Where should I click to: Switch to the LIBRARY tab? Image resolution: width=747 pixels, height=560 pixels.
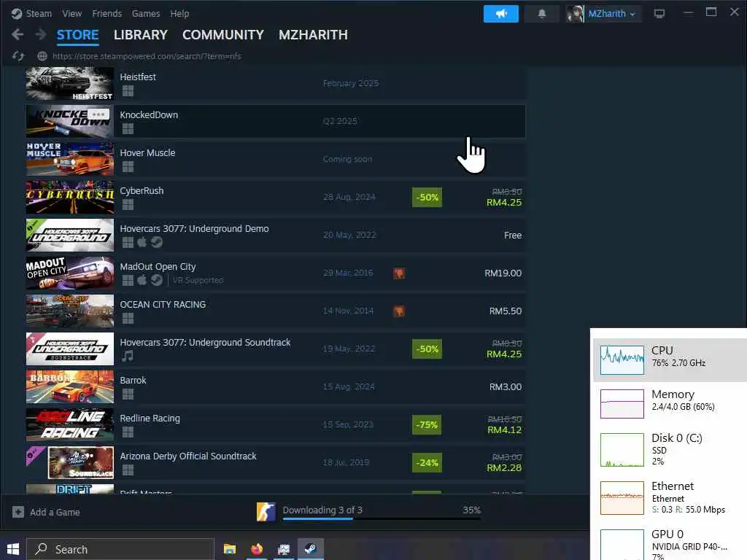coord(141,35)
